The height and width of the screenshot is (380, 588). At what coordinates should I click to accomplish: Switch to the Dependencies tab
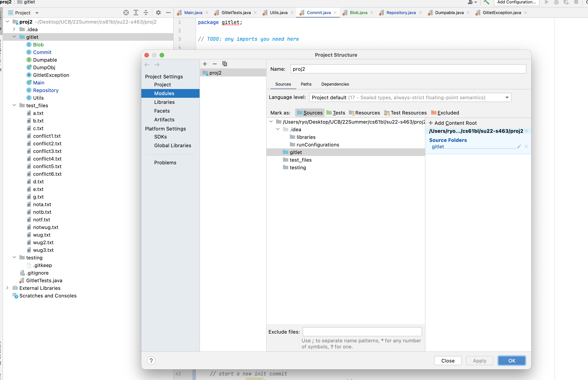click(335, 84)
